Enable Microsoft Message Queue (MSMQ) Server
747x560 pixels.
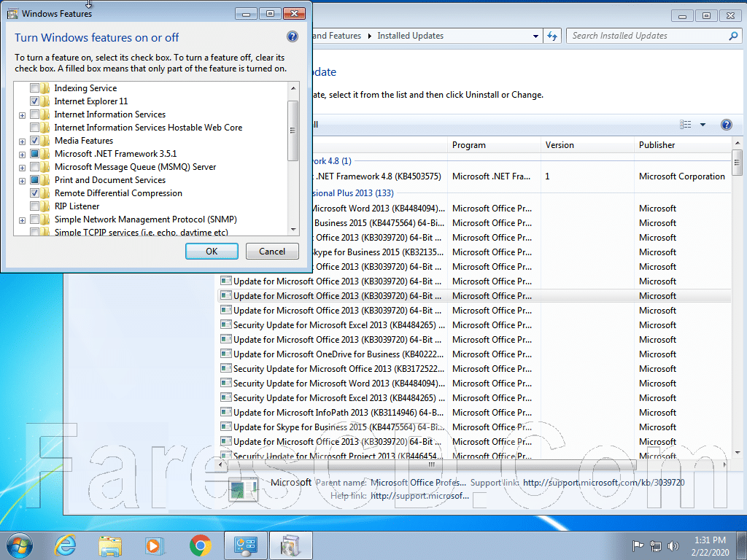pos(34,167)
